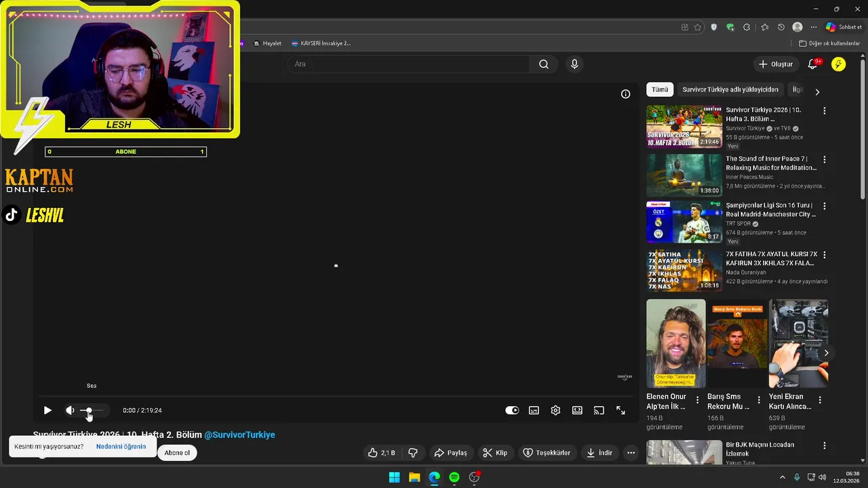This screenshot has height=488, width=868.
Task: Open the tracking prevention shield icon
Action: pos(714,27)
